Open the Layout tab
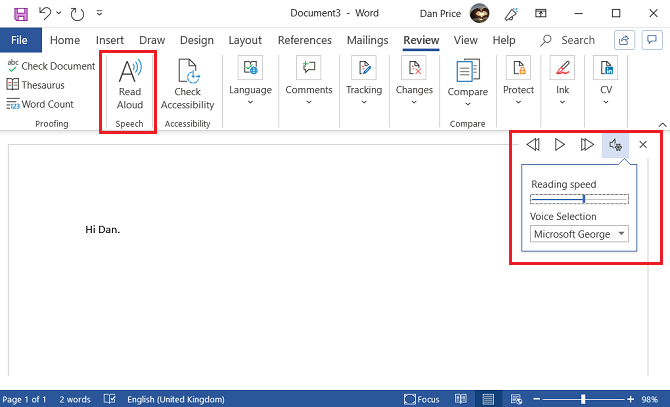Image resolution: width=670 pixels, height=407 pixels. [x=245, y=40]
